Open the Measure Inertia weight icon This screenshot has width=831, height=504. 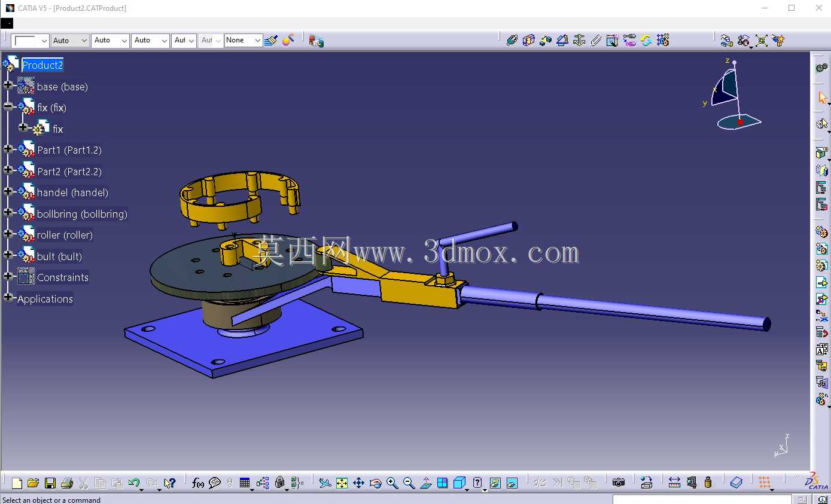(x=708, y=483)
